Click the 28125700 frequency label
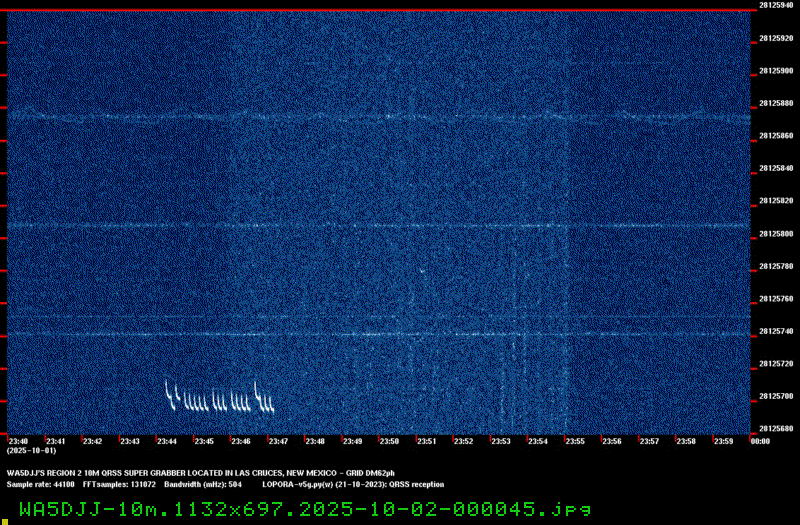The height and width of the screenshot is (525, 800). pos(776,396)
